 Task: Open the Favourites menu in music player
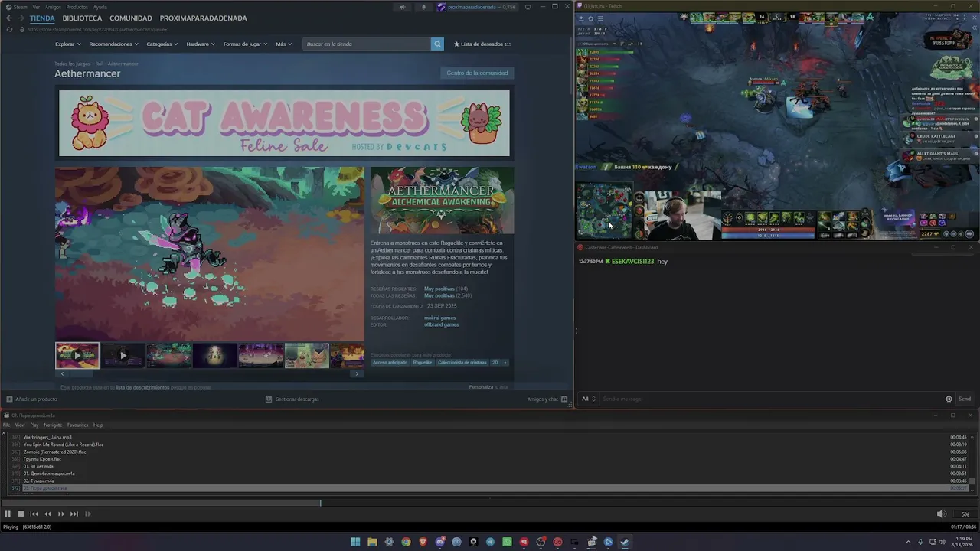77,425
